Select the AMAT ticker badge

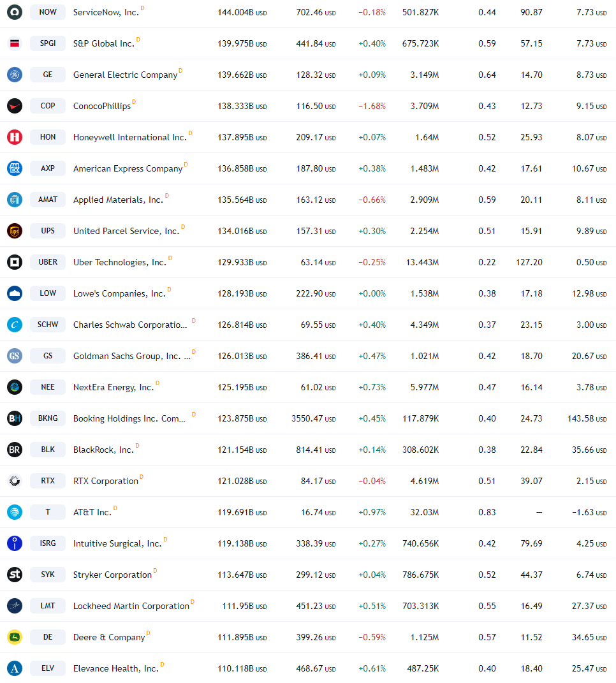[x=48, y=200]
